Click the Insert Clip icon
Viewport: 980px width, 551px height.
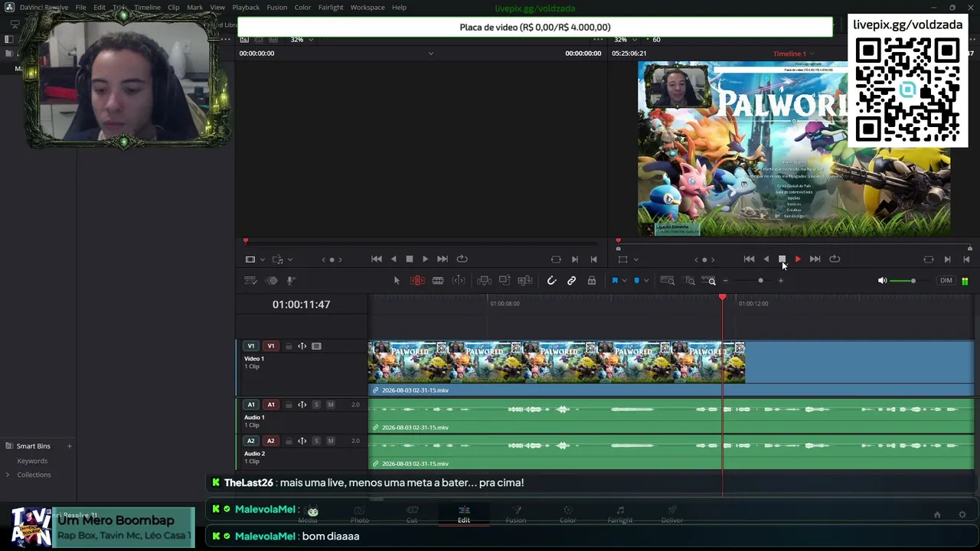pos(484,281)
